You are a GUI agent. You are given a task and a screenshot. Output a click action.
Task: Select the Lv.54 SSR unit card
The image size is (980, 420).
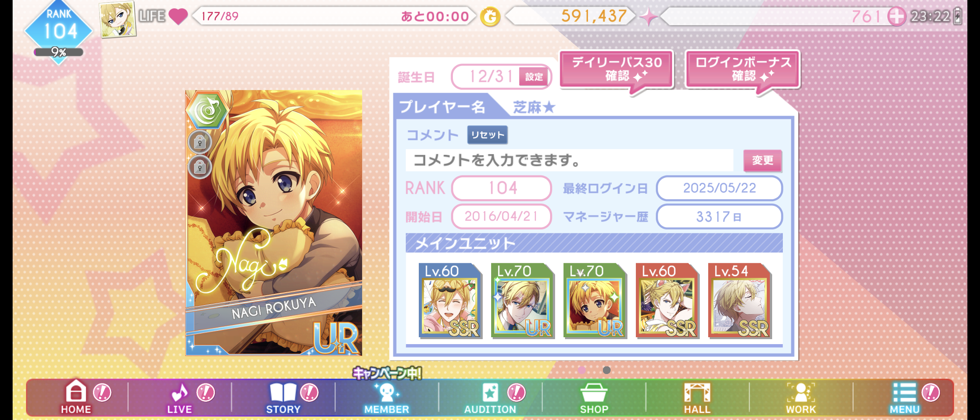coord(740,300)
